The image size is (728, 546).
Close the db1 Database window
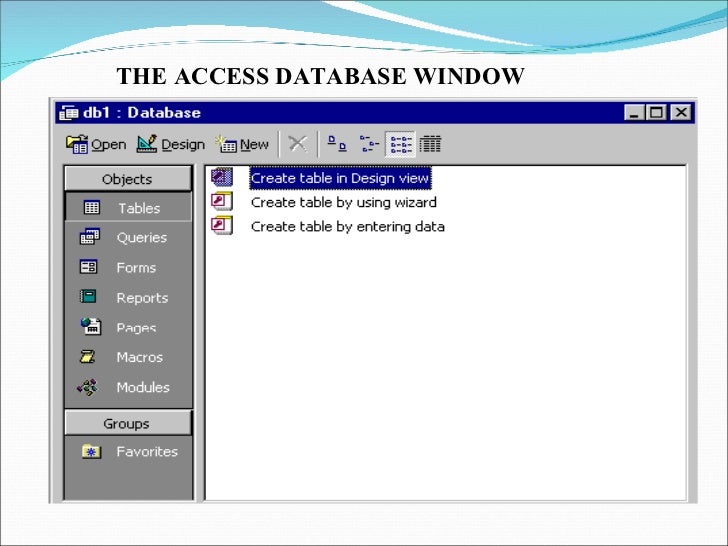(681, 112)
